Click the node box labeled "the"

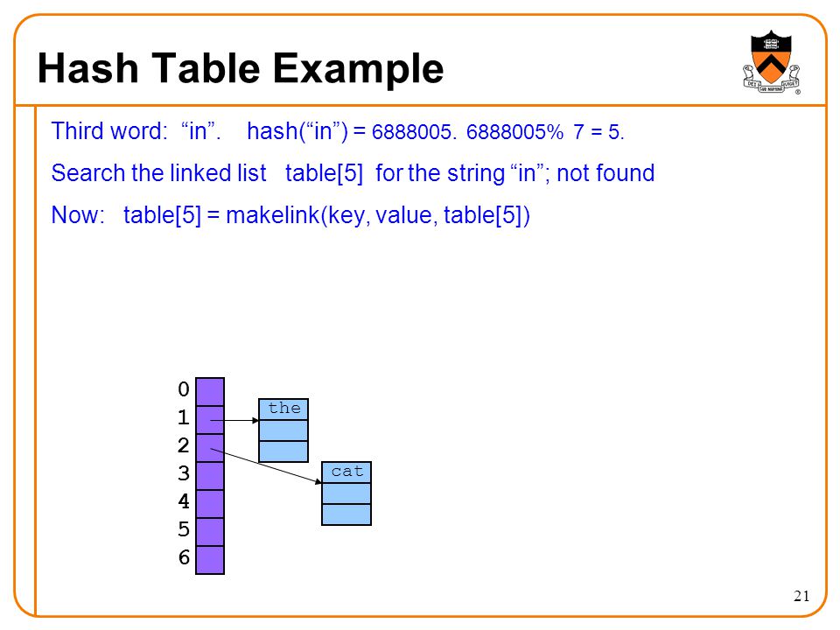(283, 430)
